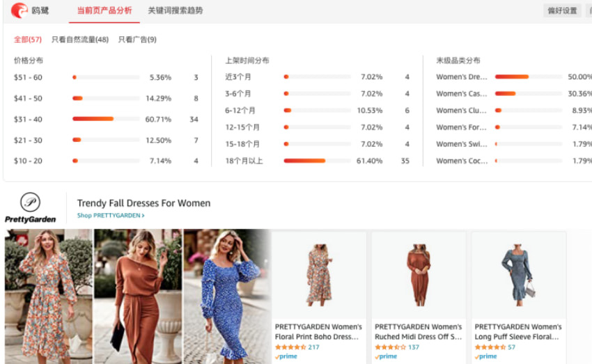The image size is (592, 364).
Task: Click PRETTYGARDEN Ruched Midi Dress title
Action: click(x=419, y=331)
